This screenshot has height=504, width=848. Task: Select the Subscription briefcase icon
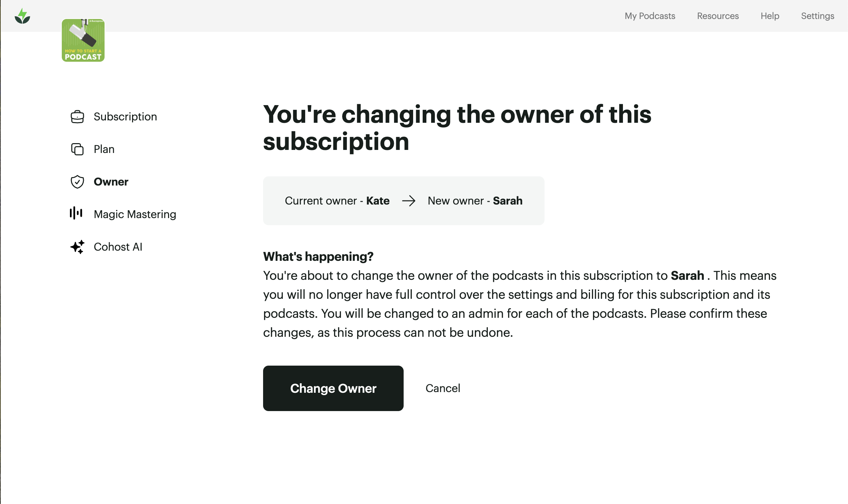(x=77, y=116)
